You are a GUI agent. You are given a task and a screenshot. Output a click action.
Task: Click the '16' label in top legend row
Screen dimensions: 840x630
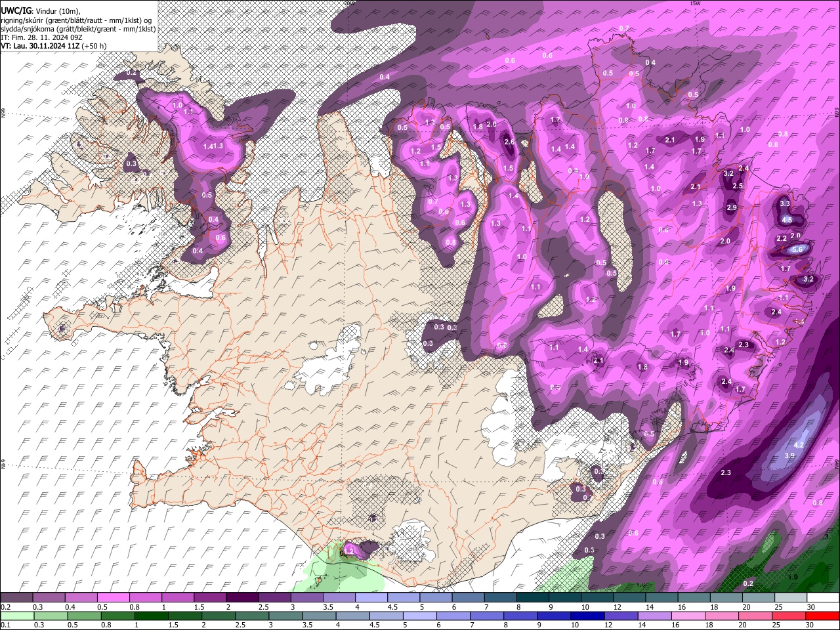(682, 607)
